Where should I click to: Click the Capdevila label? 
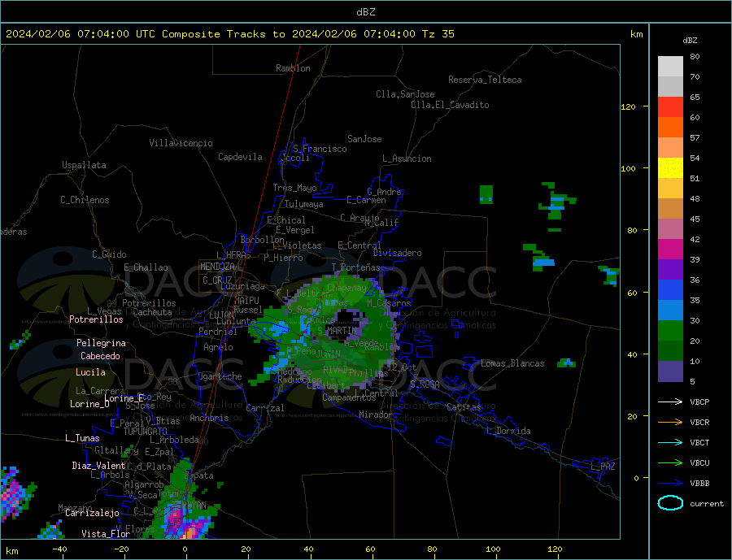pos(240,157)
